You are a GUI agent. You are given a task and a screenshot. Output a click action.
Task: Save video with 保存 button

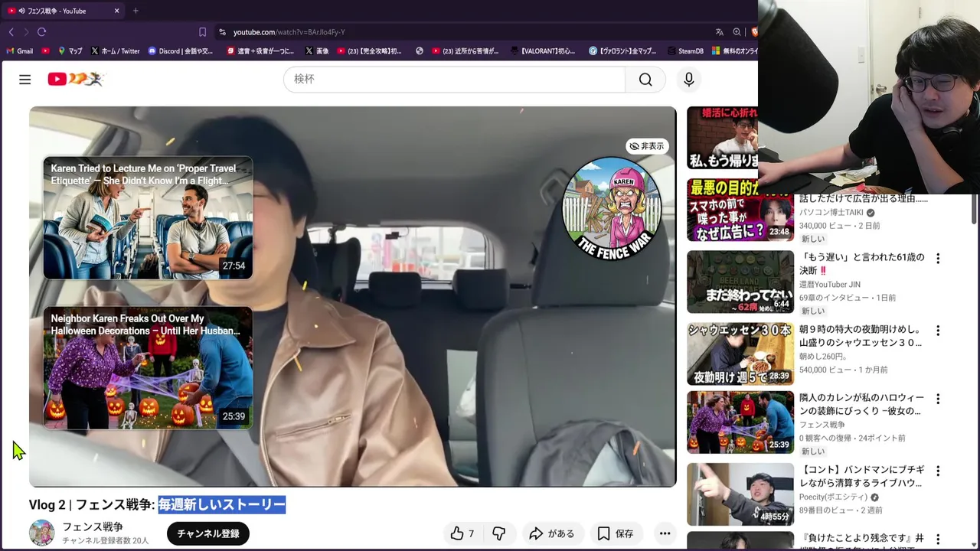coord(616,533)
